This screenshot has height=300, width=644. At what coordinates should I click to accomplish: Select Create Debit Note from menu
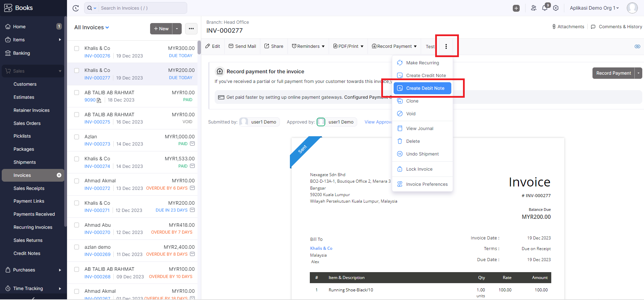[x=425, y=88]
